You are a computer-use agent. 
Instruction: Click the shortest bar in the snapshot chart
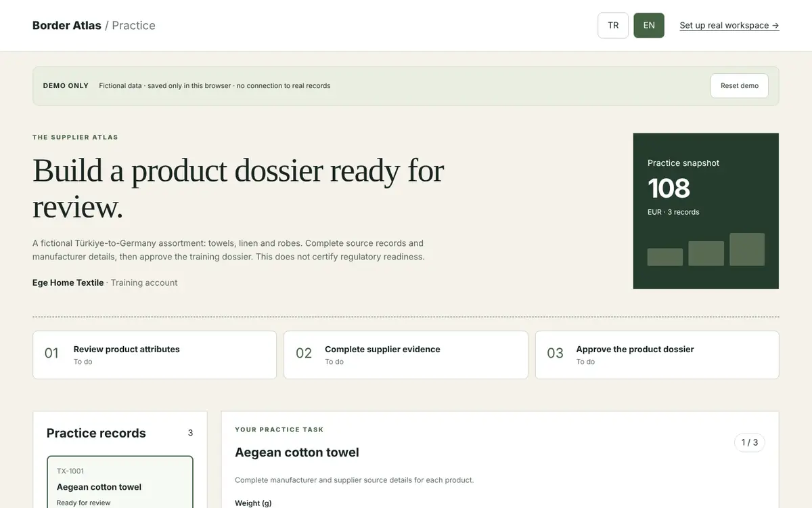pos(665,257)
